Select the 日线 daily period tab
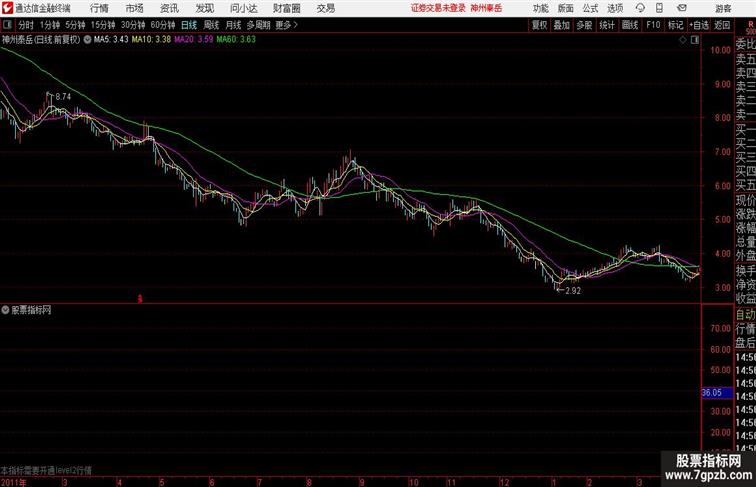Viewport: 756px width, 487px height. click(x=189, y=25)
